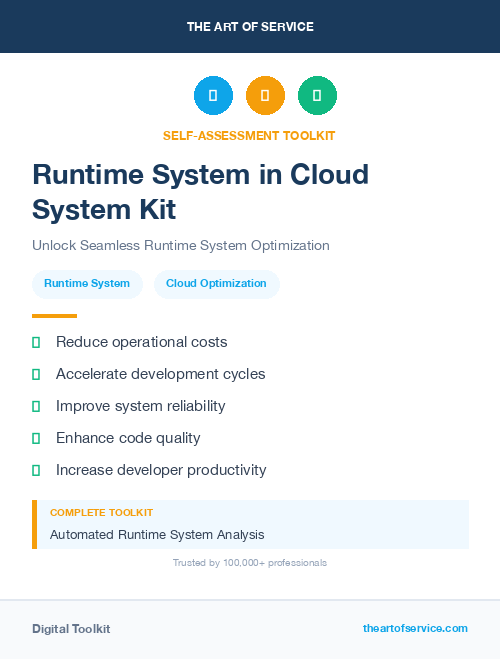
Task: Click the Improve system reliability text
Action: click(141, 406)
